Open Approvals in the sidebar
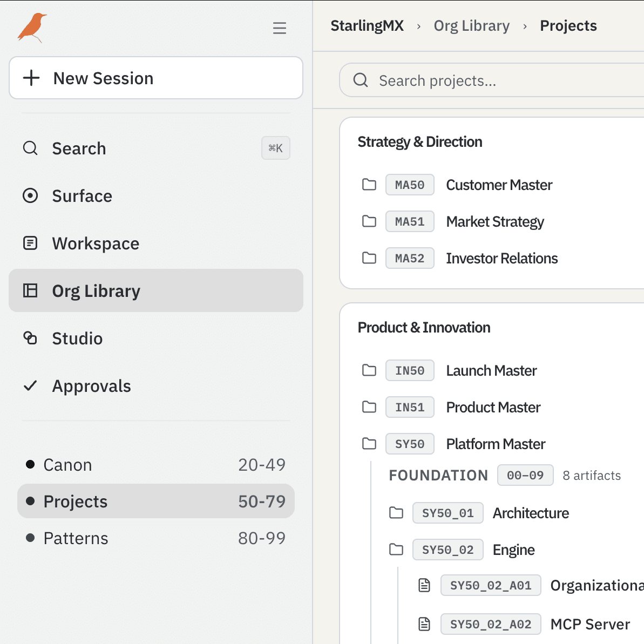Screen dimensions: 644x644 (156, 385)
